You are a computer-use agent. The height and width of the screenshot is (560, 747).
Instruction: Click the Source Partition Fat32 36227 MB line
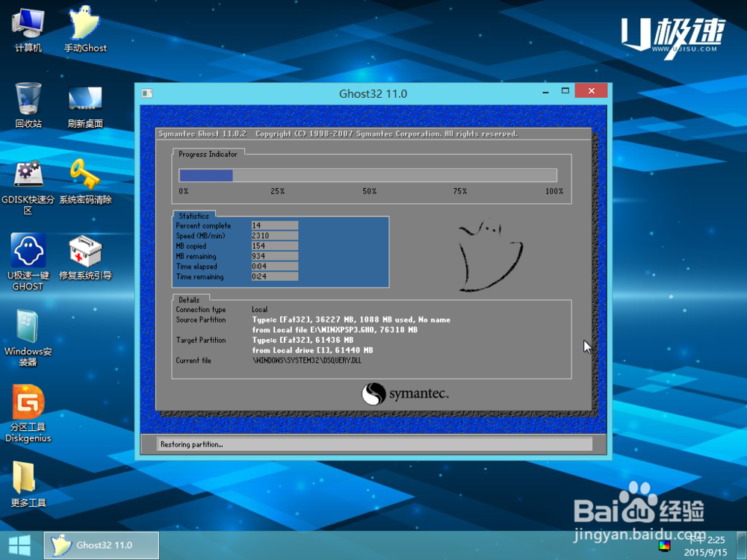coord(351,320)
